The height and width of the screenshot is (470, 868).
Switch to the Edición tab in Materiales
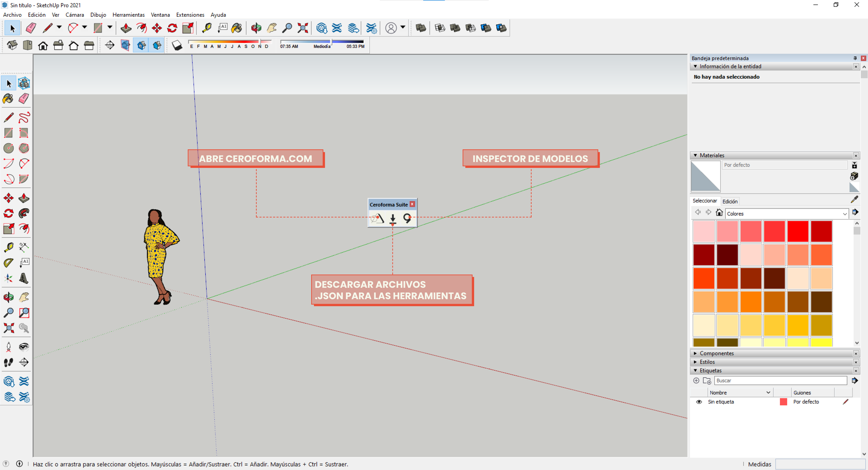[x=730, y=201]
